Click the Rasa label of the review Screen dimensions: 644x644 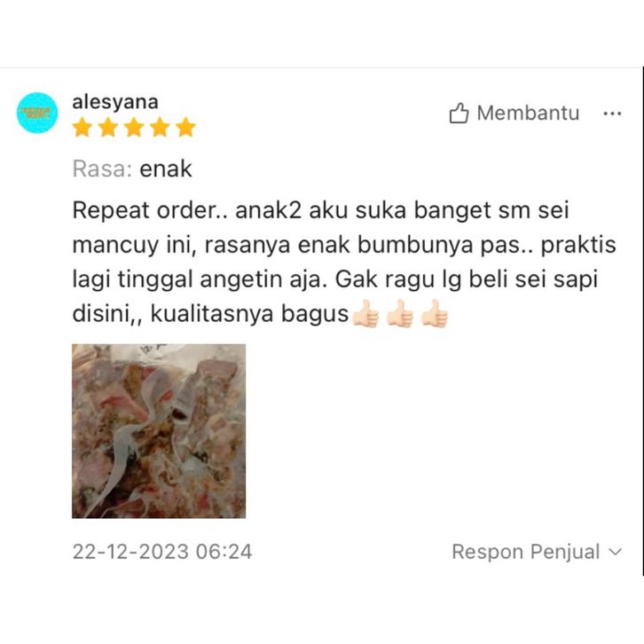pyautogui.click(x=102, y=169)
